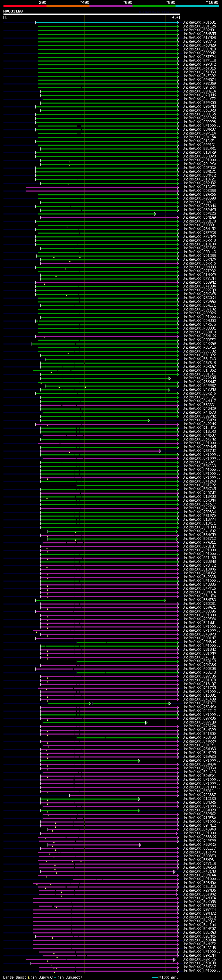Select label UniRef100_Q10100

click(x=199, y=244)
